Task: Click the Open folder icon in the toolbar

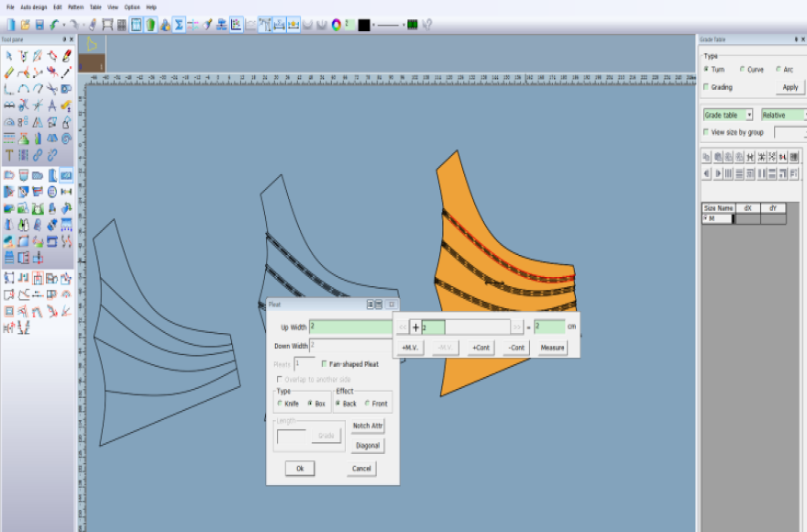Action: click(25, 25)
